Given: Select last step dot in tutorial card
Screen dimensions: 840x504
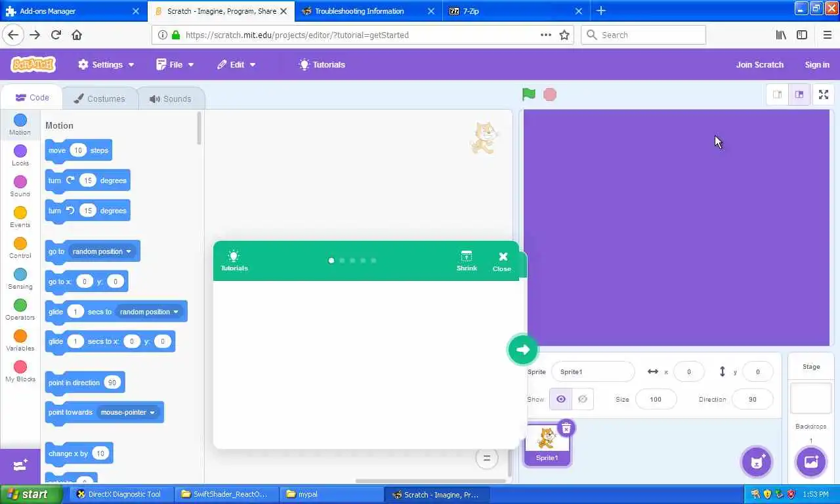Looking at the screenshot, I should coord(373,261).
